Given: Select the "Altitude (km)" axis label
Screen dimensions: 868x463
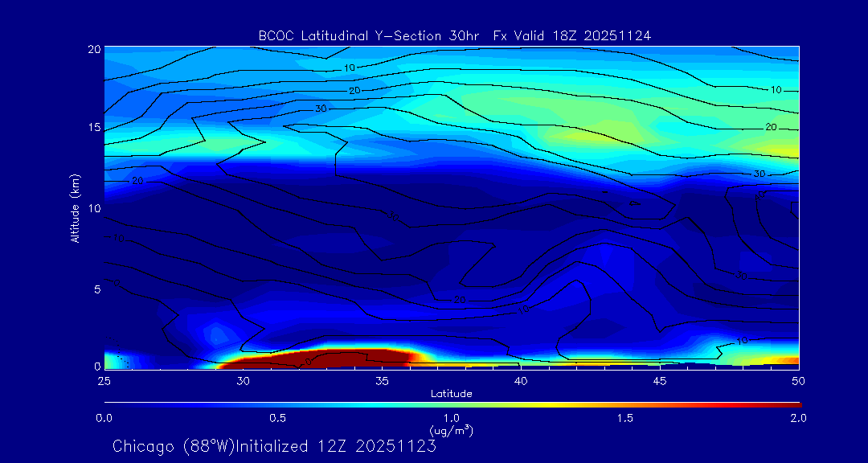Looking at the screenshot, I should pos(75,208).
